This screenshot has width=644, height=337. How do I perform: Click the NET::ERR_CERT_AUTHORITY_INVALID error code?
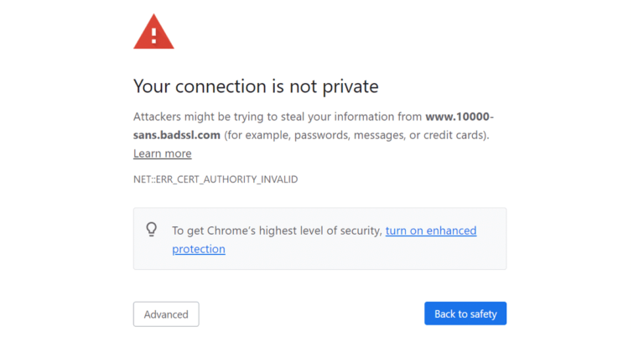tap(216, 179)
